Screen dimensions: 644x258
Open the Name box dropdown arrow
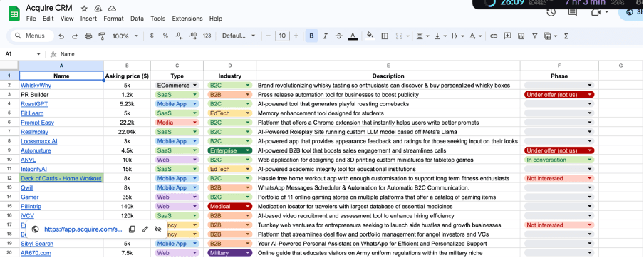[x=38, y=54]
